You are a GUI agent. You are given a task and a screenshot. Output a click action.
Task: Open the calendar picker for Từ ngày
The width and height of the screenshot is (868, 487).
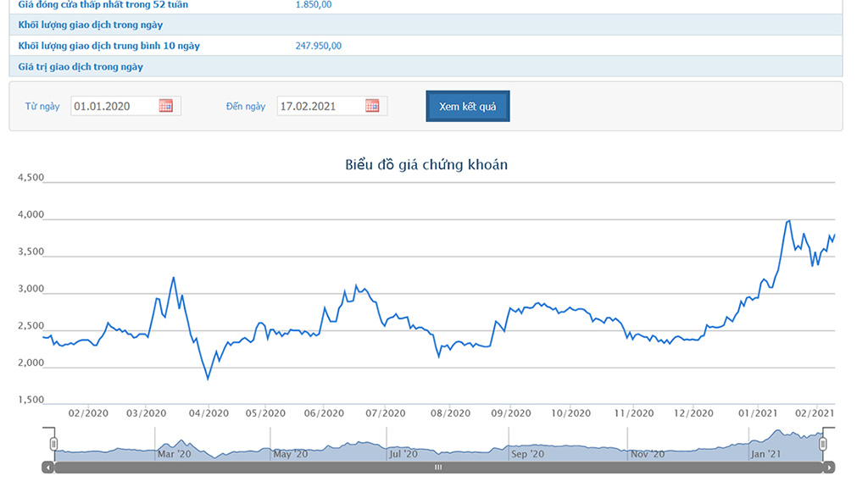(166, 106)
